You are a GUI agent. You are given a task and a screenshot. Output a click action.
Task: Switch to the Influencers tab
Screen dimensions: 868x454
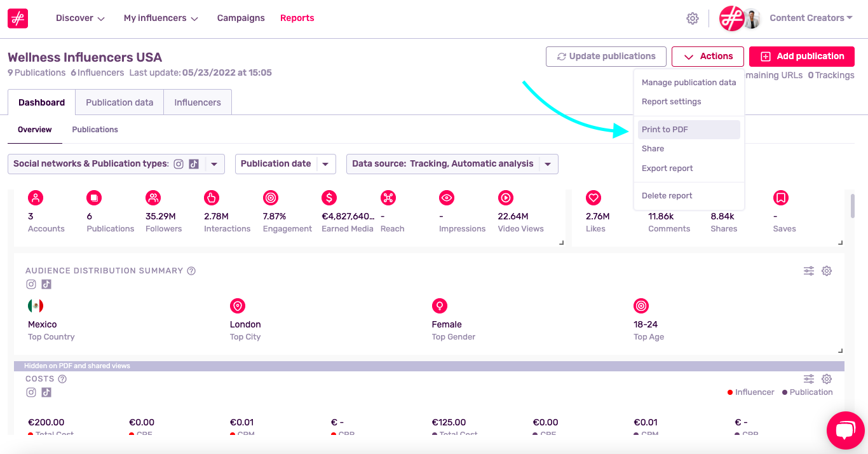[x=197, y=102]
